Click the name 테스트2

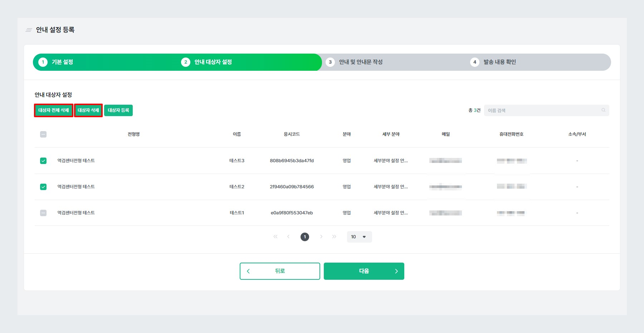click(x=237, y=187)
